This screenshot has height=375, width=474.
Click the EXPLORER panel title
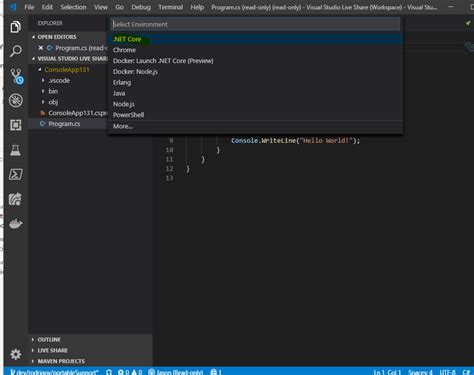(50, 23)
